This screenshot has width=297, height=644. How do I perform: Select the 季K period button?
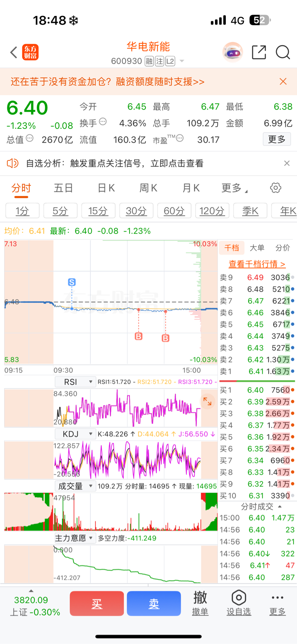(250, 211)
